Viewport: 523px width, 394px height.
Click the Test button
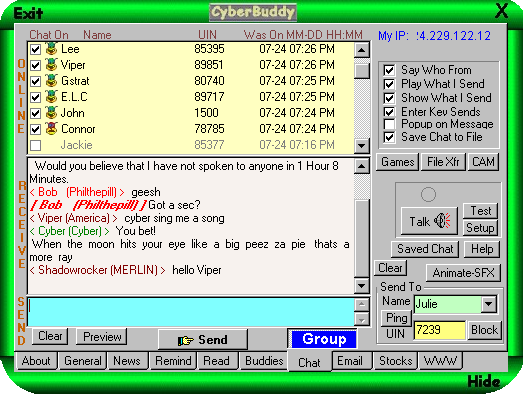481,211
